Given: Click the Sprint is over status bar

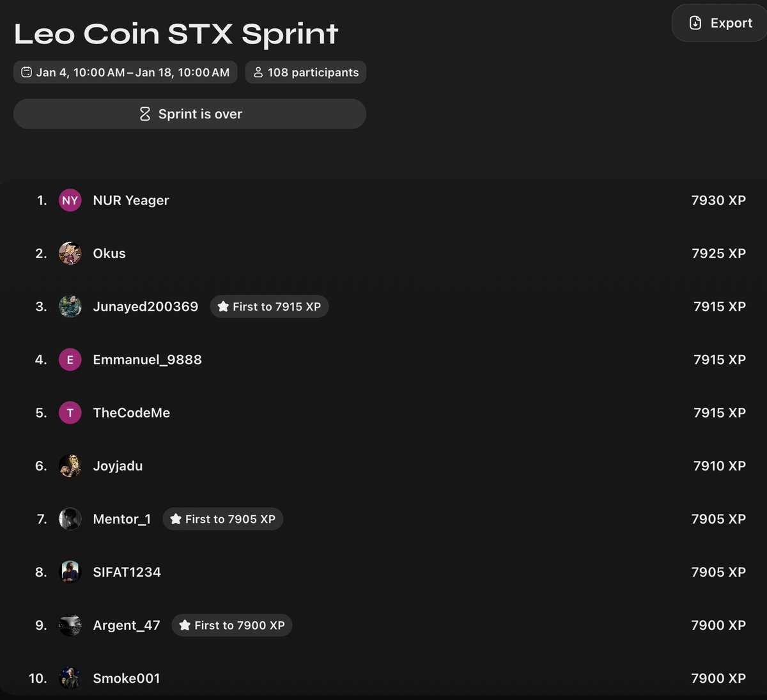Looking at the screenshot, I should [190, 114].
